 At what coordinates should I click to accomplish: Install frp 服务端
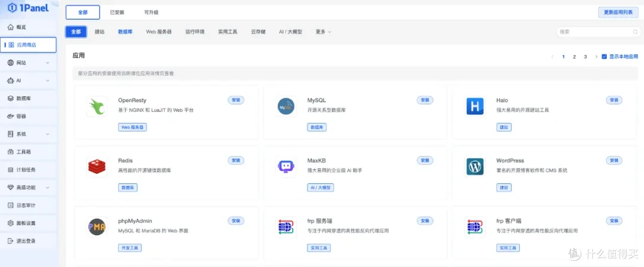point(425,220)
